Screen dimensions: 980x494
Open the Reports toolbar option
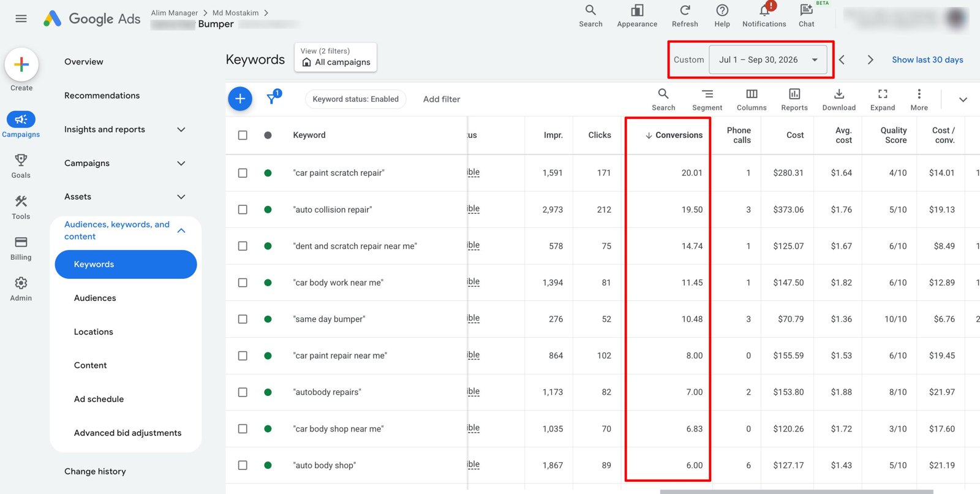point(794,99)
